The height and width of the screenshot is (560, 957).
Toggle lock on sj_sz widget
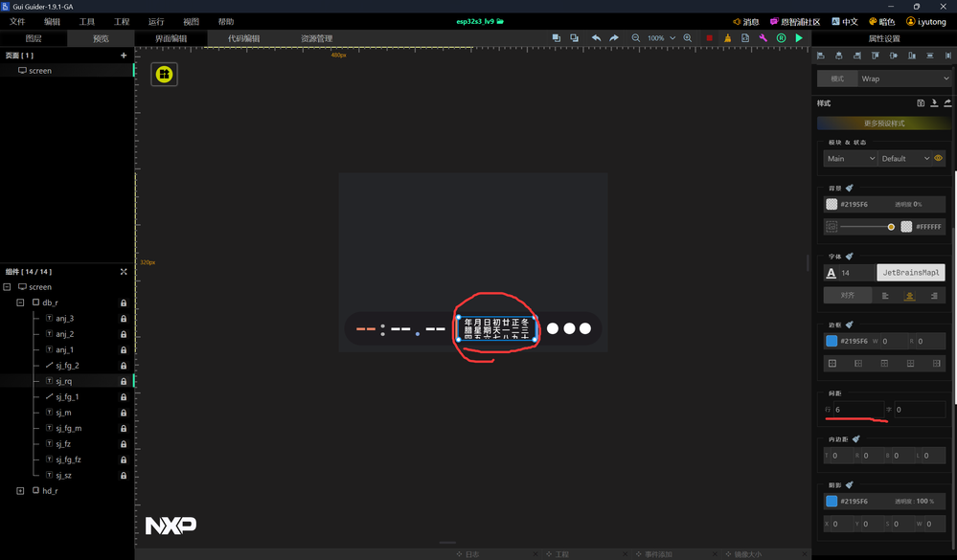[124, 475]
